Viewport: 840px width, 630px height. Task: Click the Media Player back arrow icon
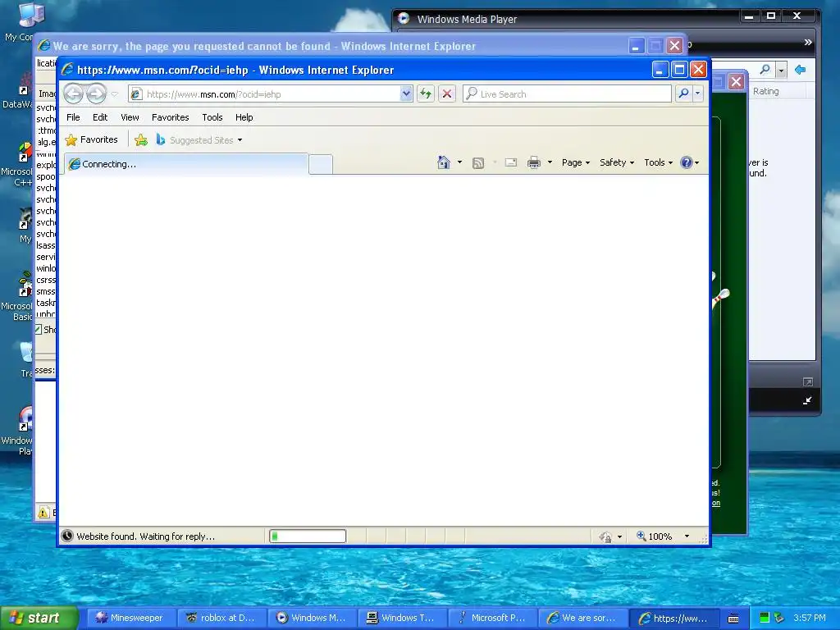click(801, 70)
